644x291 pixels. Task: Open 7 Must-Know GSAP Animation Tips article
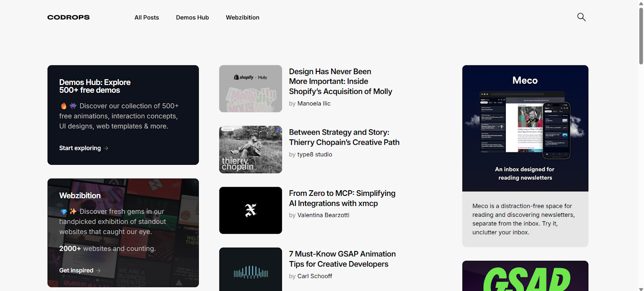(x=342, y=259)
